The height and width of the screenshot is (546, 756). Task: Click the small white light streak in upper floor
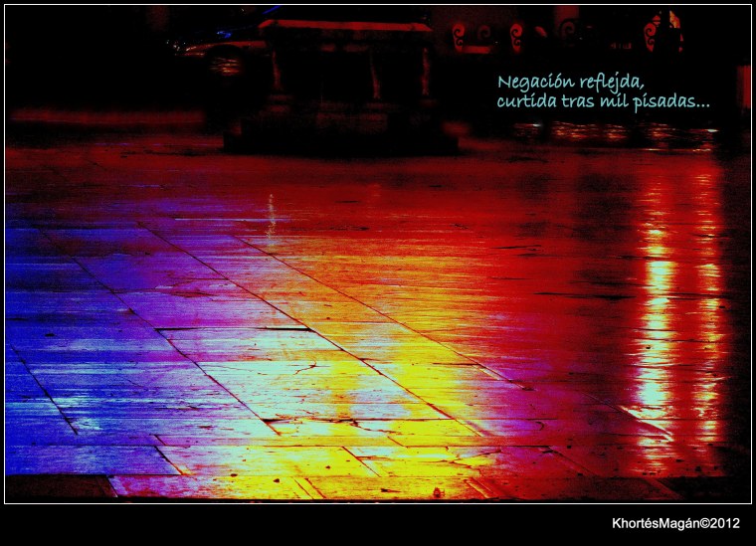[x=271, y=211]
